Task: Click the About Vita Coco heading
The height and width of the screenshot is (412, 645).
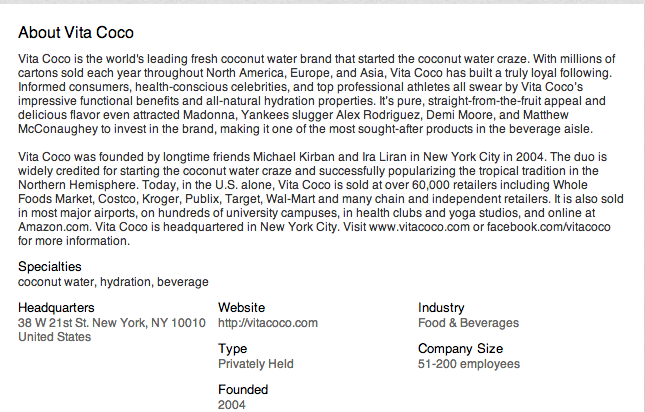Action: click(76, 32)
